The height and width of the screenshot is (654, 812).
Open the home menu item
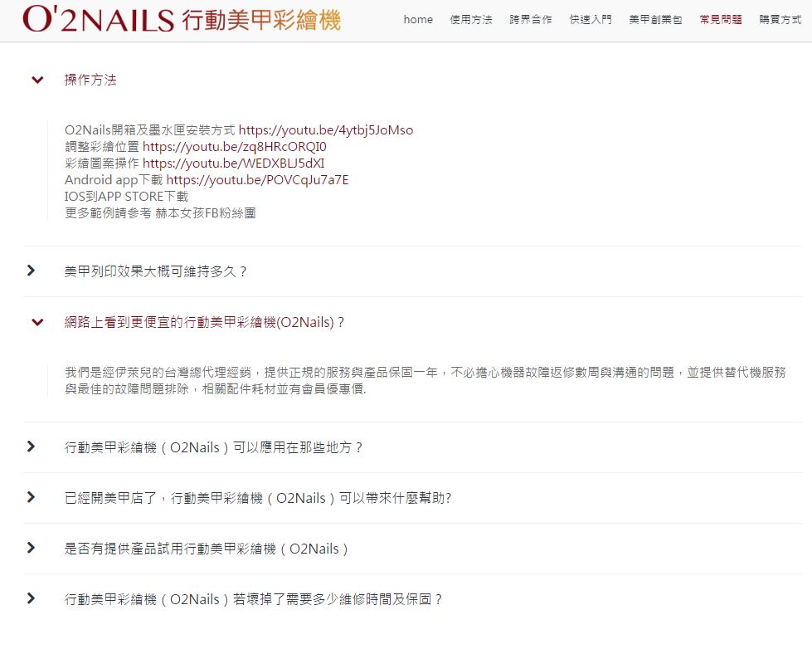click(418, 20)
